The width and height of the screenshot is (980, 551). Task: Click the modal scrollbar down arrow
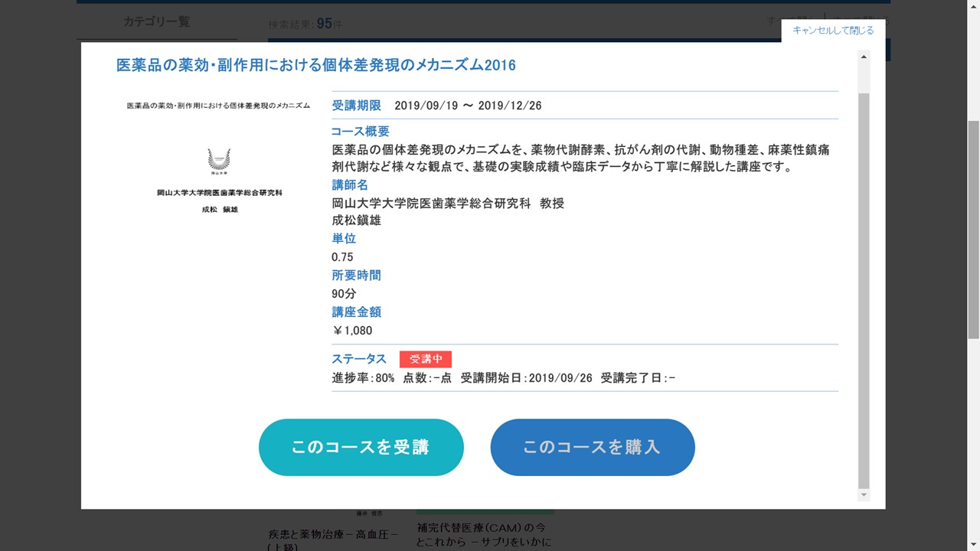pos(864,495)
